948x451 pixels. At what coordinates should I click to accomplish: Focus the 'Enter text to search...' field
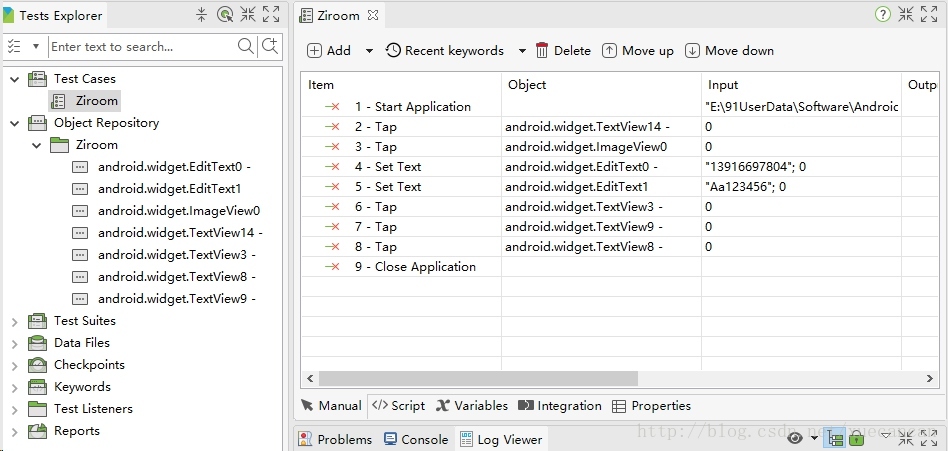(143, 47)
